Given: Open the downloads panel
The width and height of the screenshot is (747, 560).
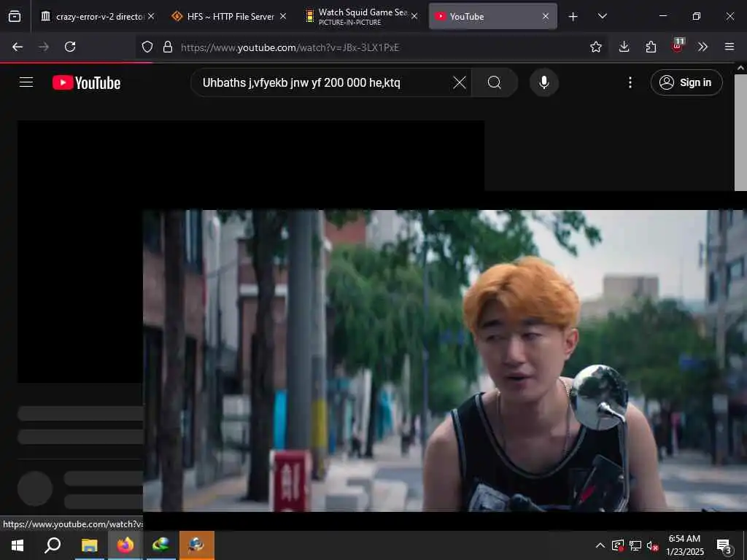Looking at the screenshot, I should point(624,47).
